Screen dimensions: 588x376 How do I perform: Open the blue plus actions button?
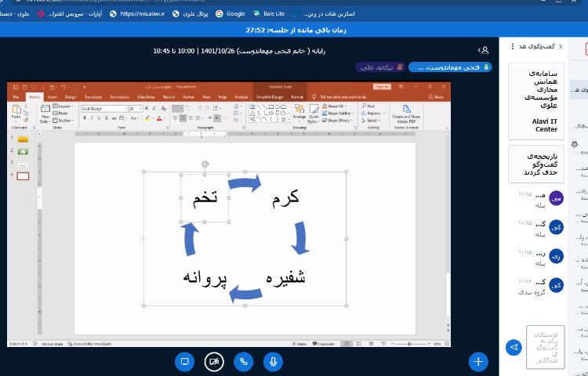tap(478, 361)
